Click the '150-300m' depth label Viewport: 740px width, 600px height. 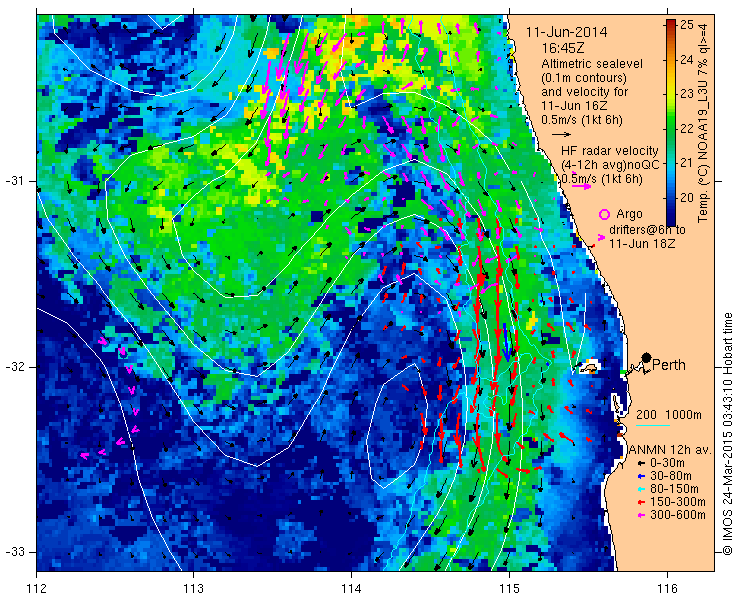pos(678,502)
